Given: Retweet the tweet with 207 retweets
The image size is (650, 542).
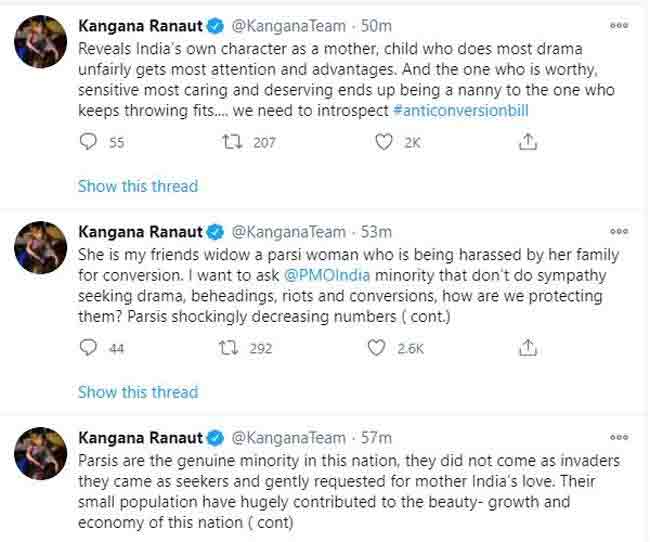Looking at the screenshot, I should point(234,143).
